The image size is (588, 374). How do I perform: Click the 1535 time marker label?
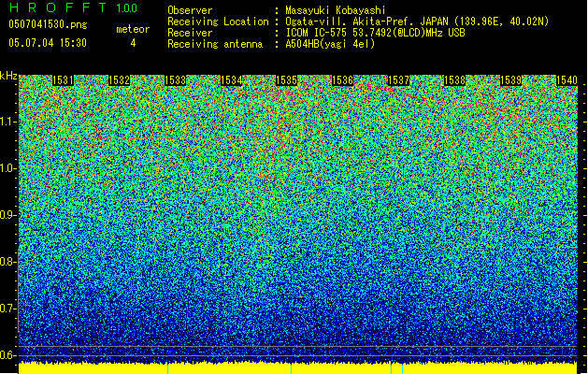[x=286, y=80]
